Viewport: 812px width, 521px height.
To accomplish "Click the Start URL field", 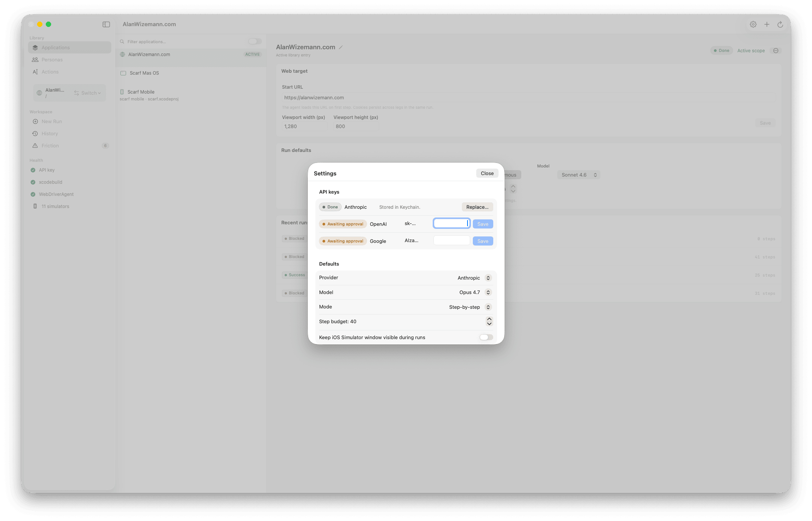I will click(528, 97).
